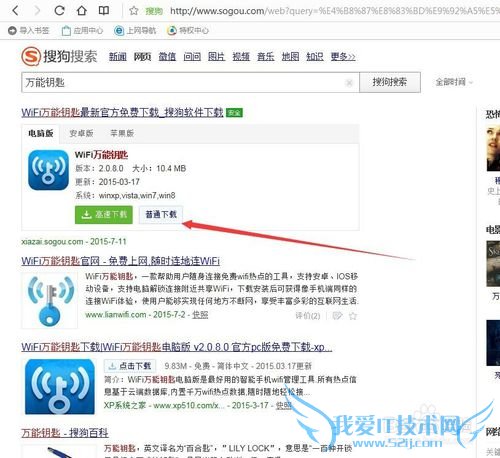Viewport: 500px width, 458px height.
Task: Open the bookmarks book icon in toolbar
Action: point(104,11)
